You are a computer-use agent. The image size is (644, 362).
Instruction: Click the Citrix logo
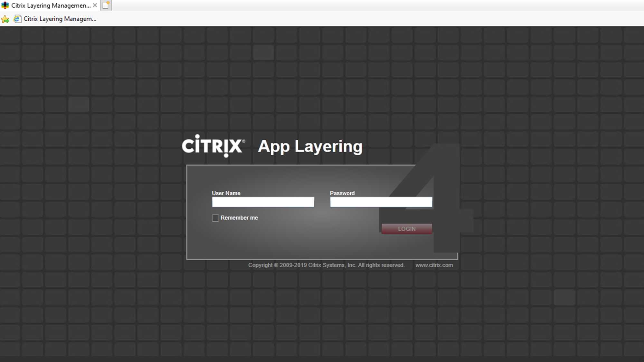(213, 146)
